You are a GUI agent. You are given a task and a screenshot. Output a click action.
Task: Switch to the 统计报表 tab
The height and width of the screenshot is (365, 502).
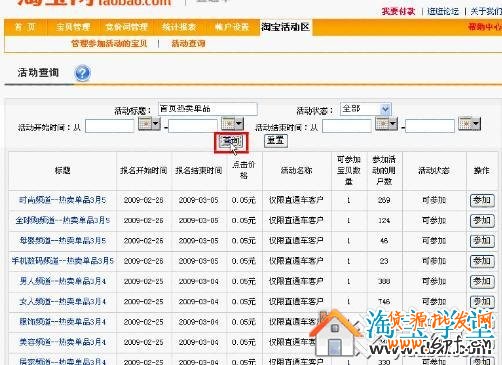(179, 27)
